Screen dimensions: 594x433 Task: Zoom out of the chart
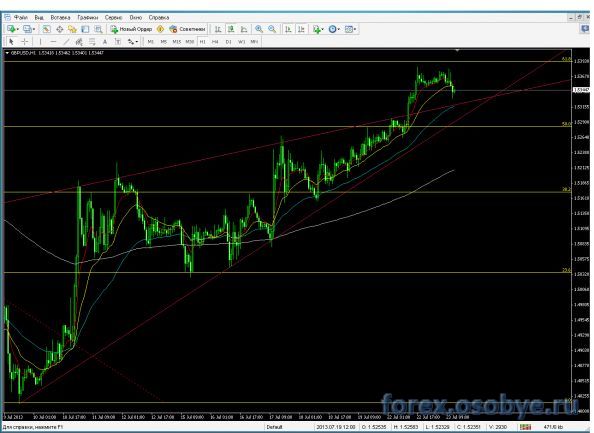pos(272,29)
